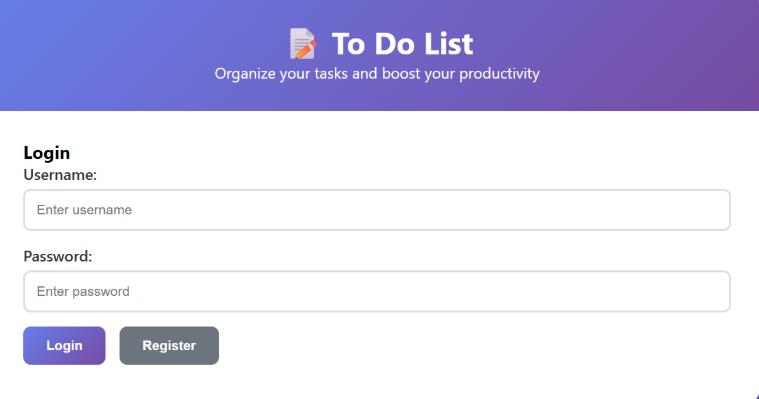Click the "Enter username" placeholder text
Image resolution: width=759 pixels, height=399 pixels.
(84, 210)
